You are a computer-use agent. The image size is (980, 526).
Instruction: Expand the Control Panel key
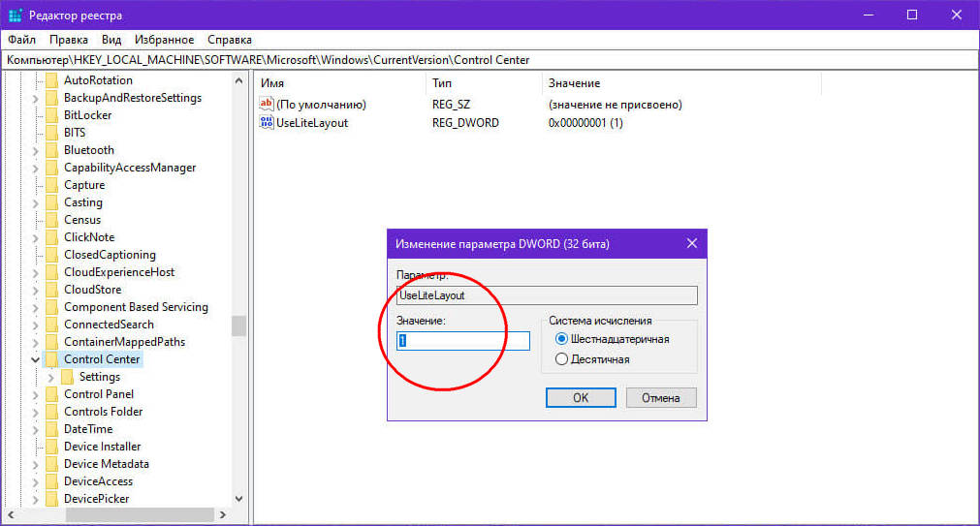click(x=36, y=395)
